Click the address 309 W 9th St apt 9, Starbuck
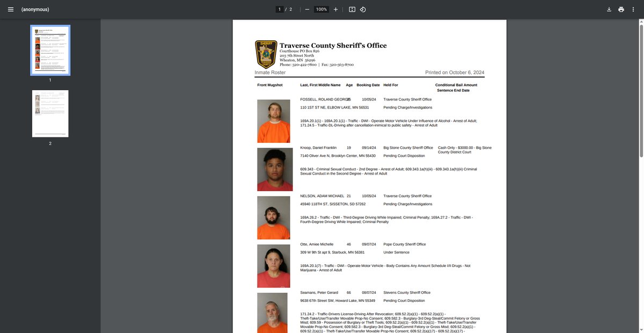The image size is (644, 333). pos(332,252)
